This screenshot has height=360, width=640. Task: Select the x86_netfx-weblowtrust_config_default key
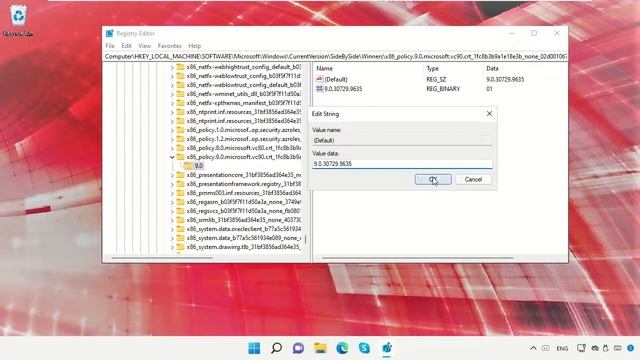(x=243, y=85)
